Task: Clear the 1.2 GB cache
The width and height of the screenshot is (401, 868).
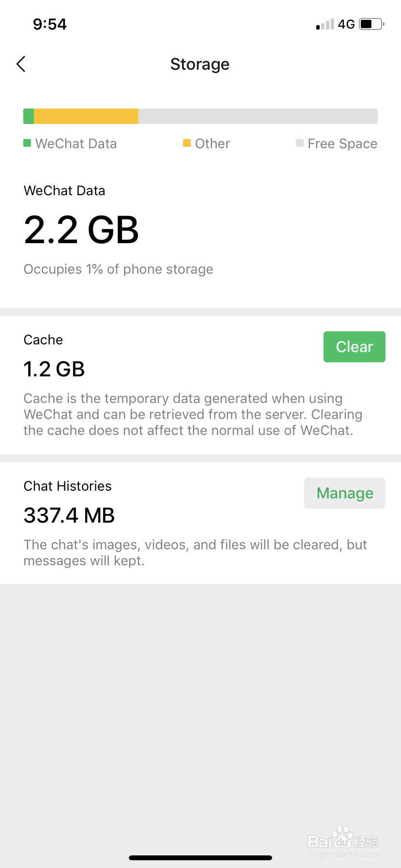Action: coord(354,347)
